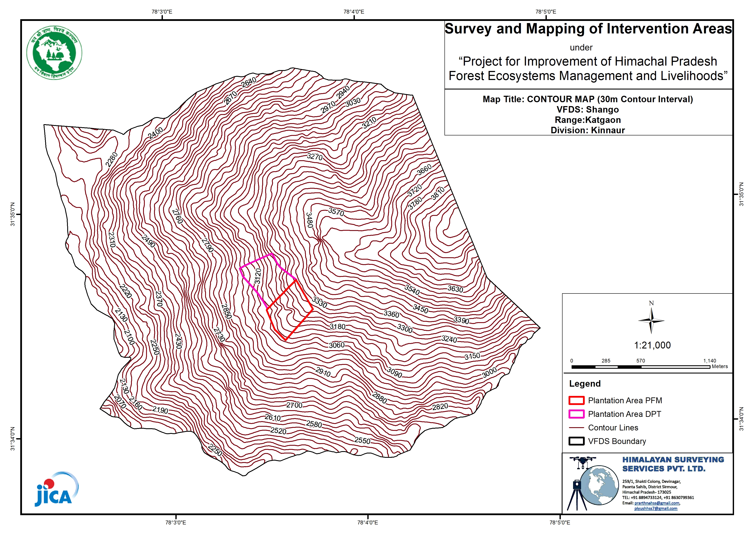Image resolution: width=756 pixels, height=535 pixels.
Task: Click the 'VFDS: Shango' text
Action: coord(588,110)
